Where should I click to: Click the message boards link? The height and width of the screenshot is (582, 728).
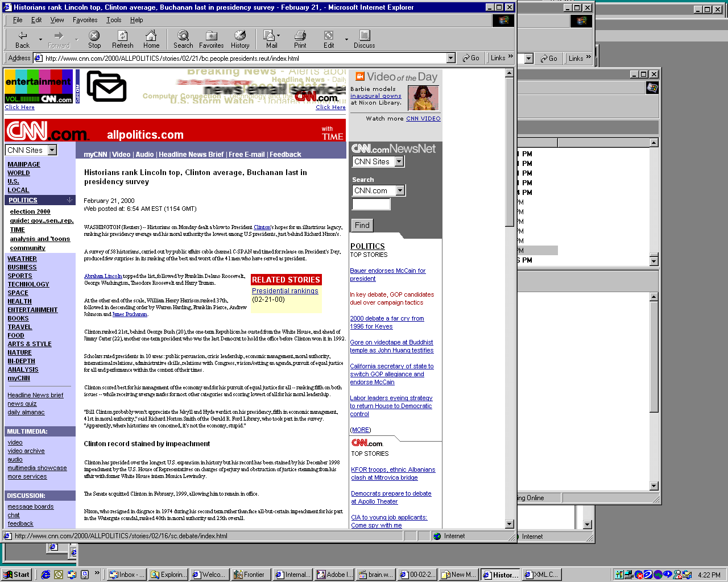click(x=31, y=507)
